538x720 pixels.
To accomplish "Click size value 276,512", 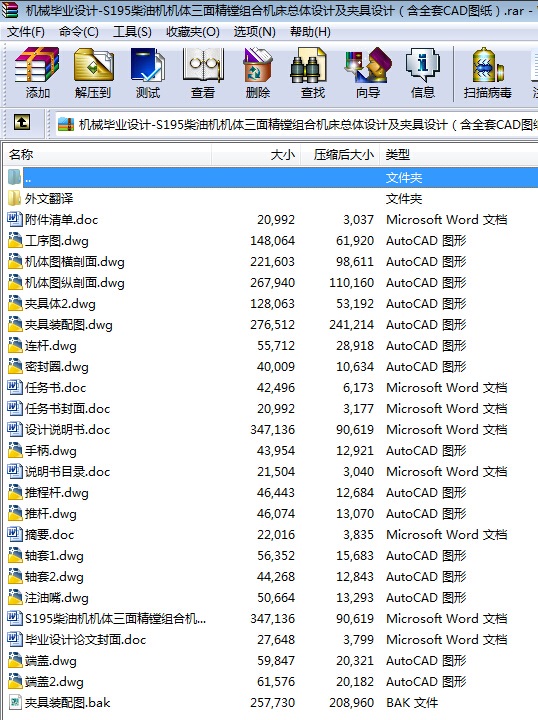I will pyautogui.click(x=272, y=325).
